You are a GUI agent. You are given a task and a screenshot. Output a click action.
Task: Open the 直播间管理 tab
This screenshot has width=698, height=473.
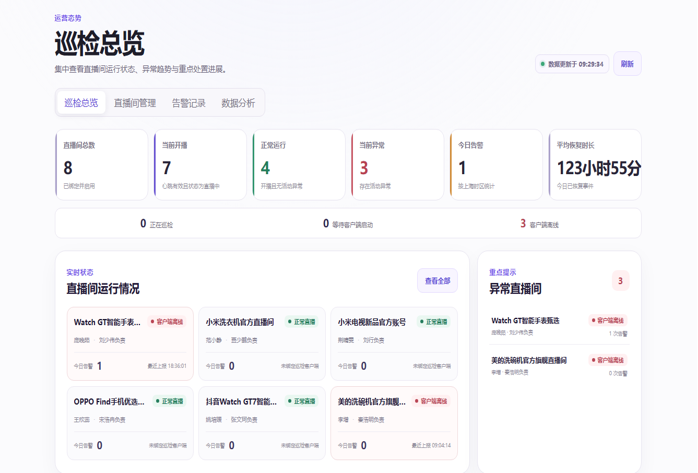[x=135, y=103]
